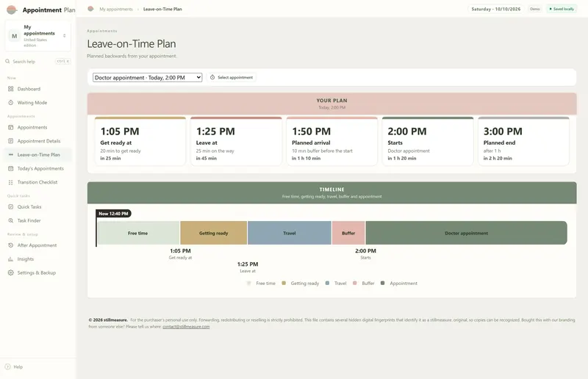Viewport: 588px width, 379px height.
Task: Click the Leave-on-Time Plan sidebar icon
Action: [10, 154]
